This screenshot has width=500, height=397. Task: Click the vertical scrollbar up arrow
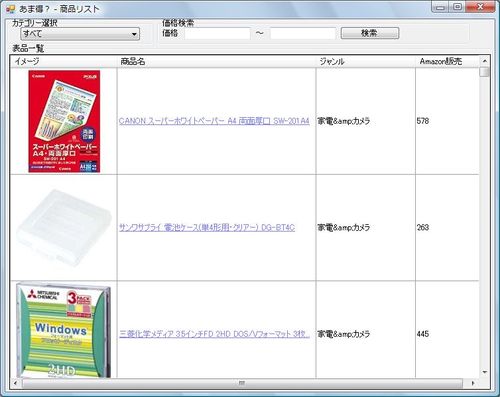[x=485, y=61]
